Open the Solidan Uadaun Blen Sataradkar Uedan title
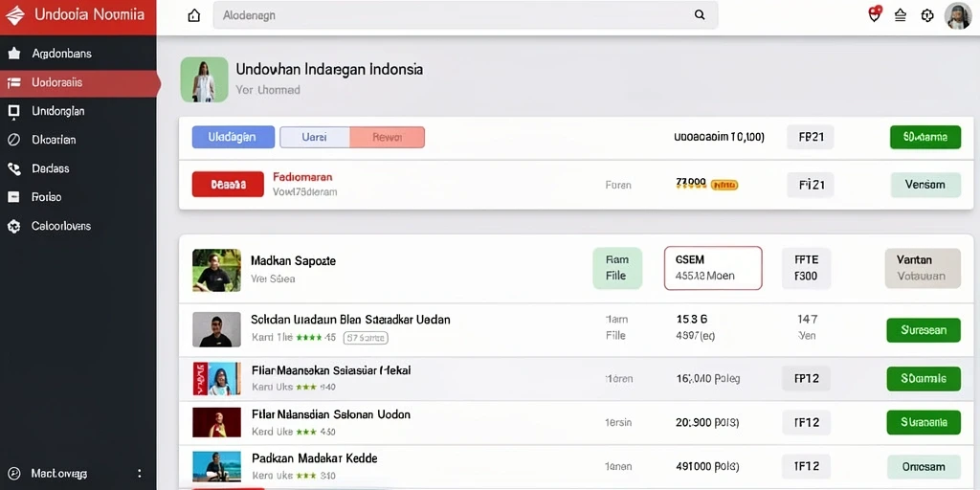The image size is (980, 490). tap(350, 320)
